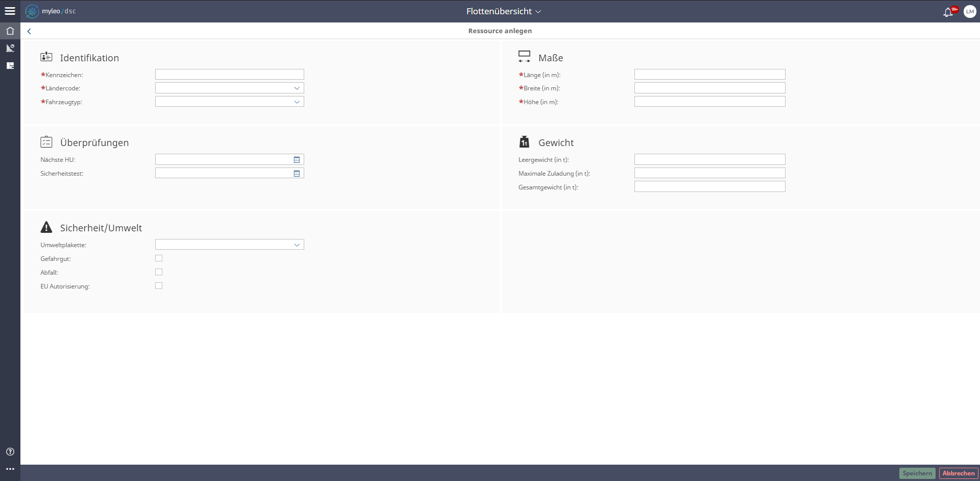Click the Identifikation ID card icon

point(46,57)
